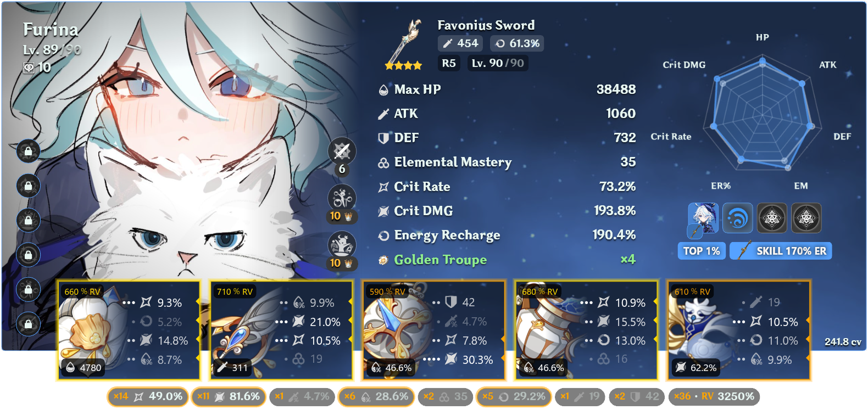Select the Elemental Skill talent icon
Screen dimensions: 868x410
342,198
